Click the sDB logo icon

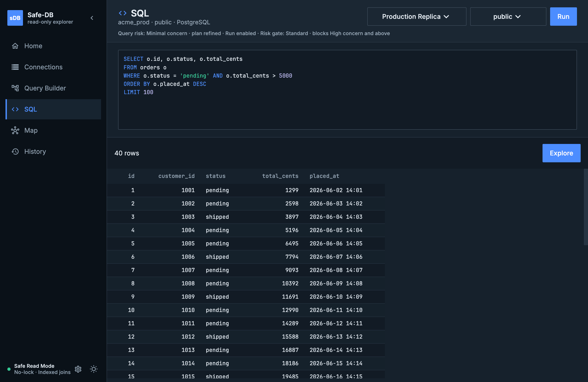point(15,18)
